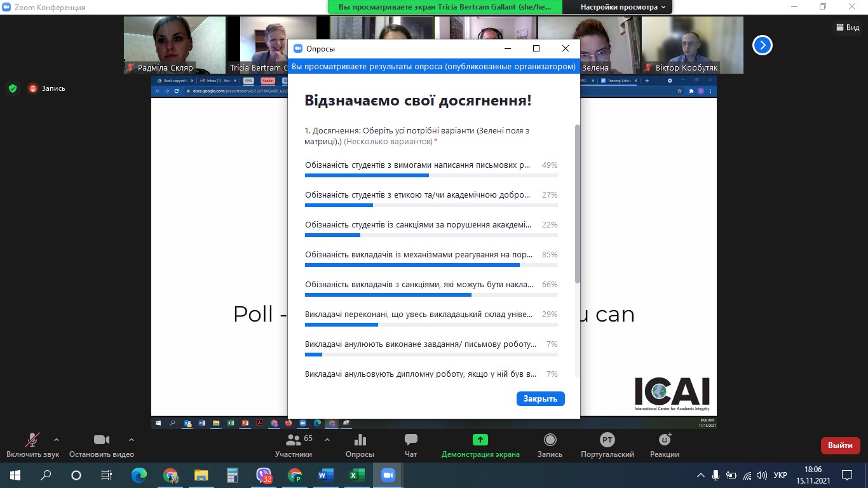This screenshot has height=488, width=868.
Task: Click the УКР keyboard language indicator
Action: coord(781,475)
